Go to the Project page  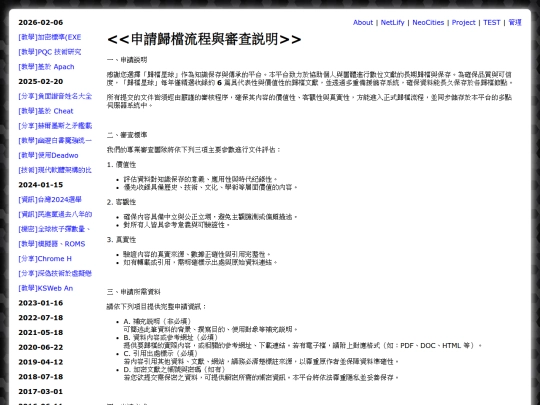[464, 22]
